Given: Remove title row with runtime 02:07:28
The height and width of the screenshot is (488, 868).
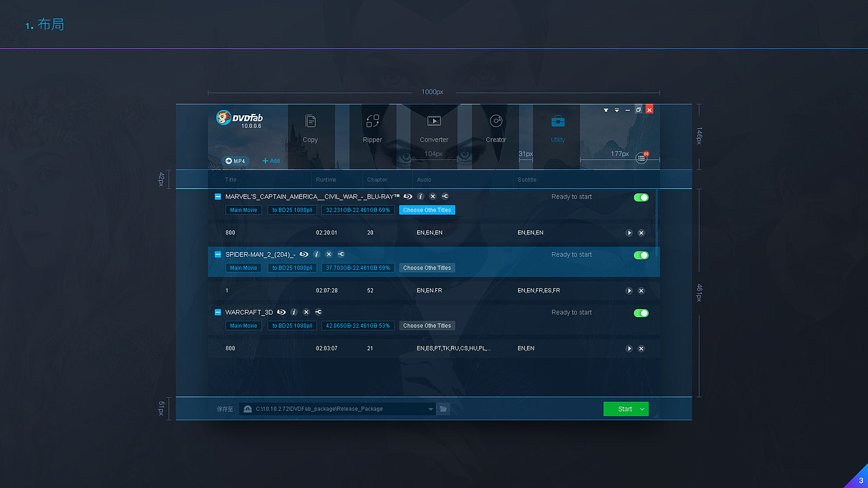Looking at the screenshot, I should (642, 291).
